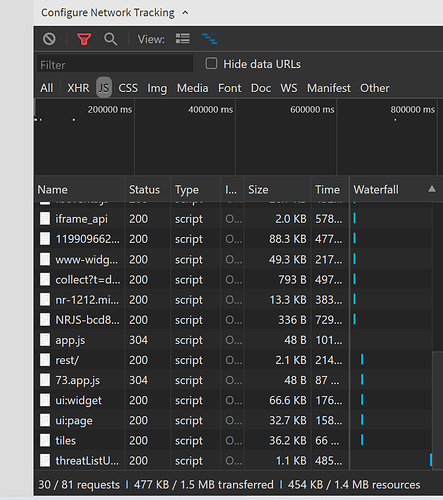Click the 400000 ms timeline overview area
The image size is (443, 500).
[185, 137]
